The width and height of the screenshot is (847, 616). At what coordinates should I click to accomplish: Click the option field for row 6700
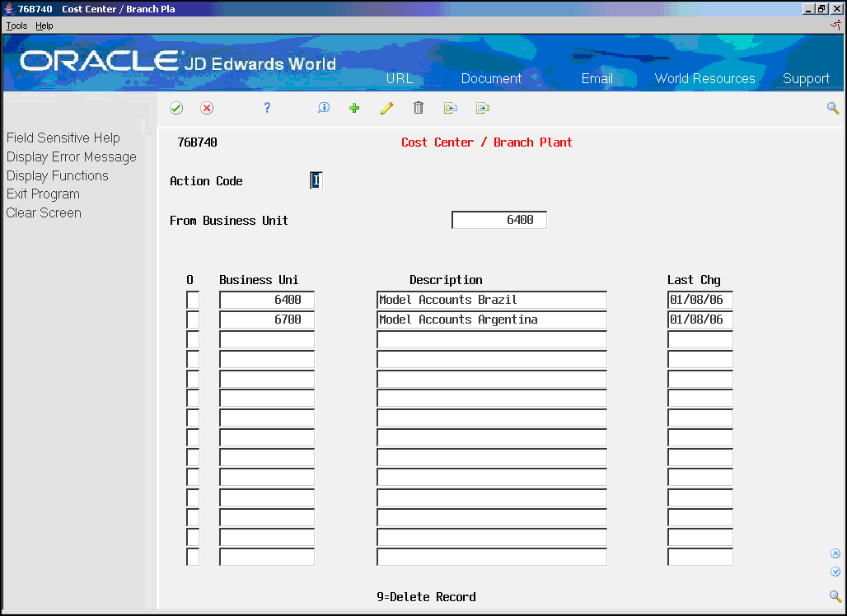coord(192,320)
